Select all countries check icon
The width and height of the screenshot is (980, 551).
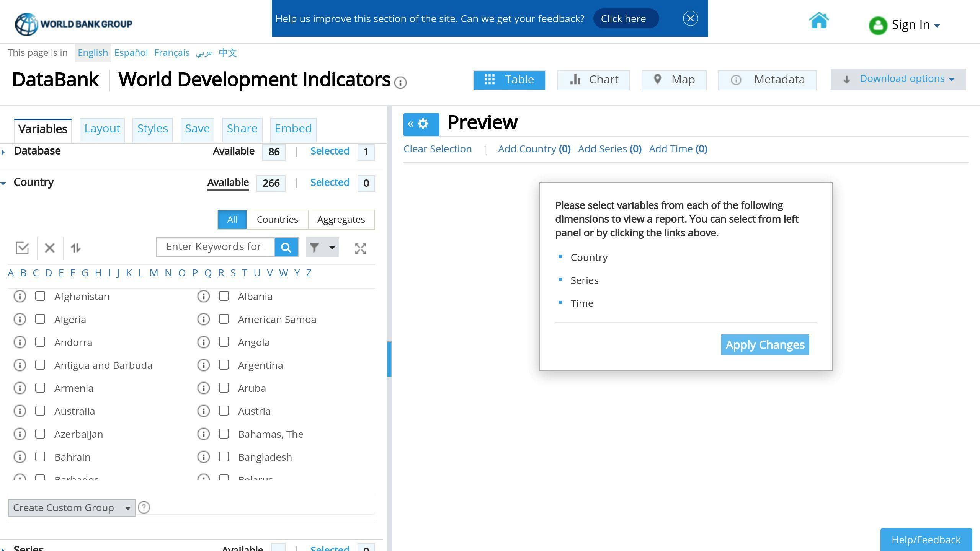22,248
